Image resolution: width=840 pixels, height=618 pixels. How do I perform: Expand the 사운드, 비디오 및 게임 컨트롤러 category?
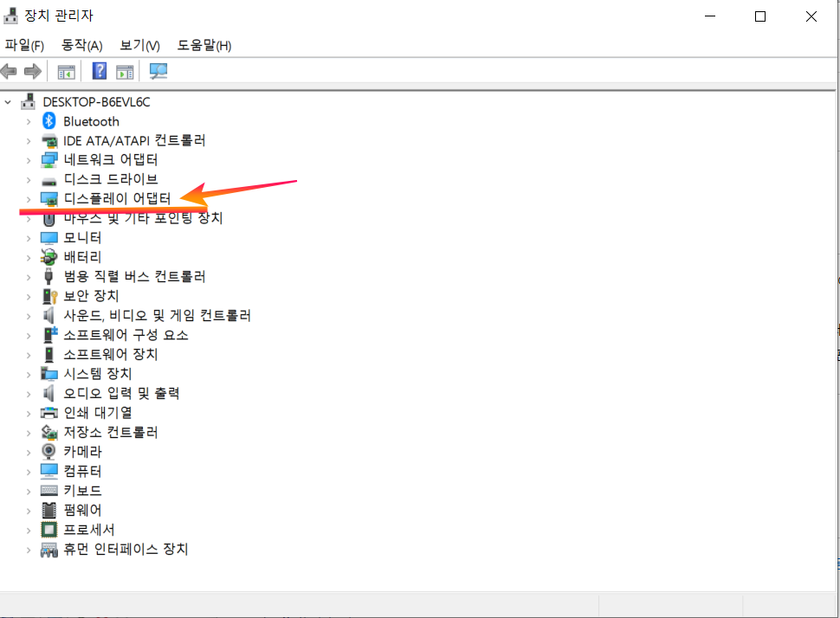pos(29,316)
